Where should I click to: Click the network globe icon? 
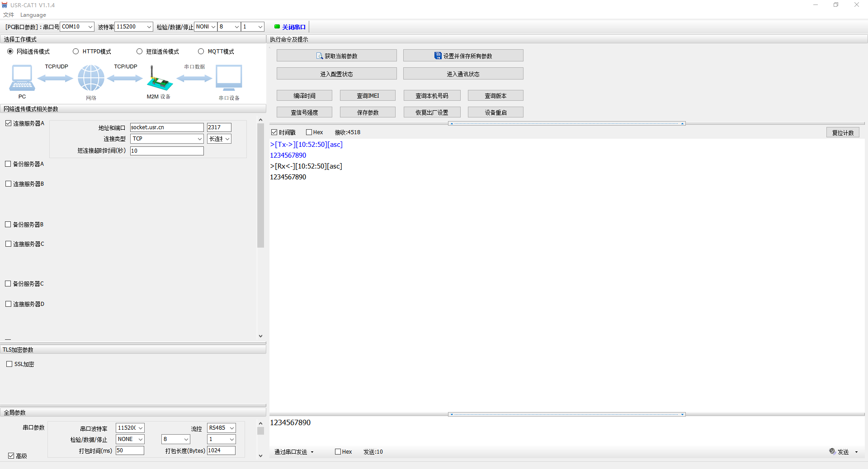point(91,78)
